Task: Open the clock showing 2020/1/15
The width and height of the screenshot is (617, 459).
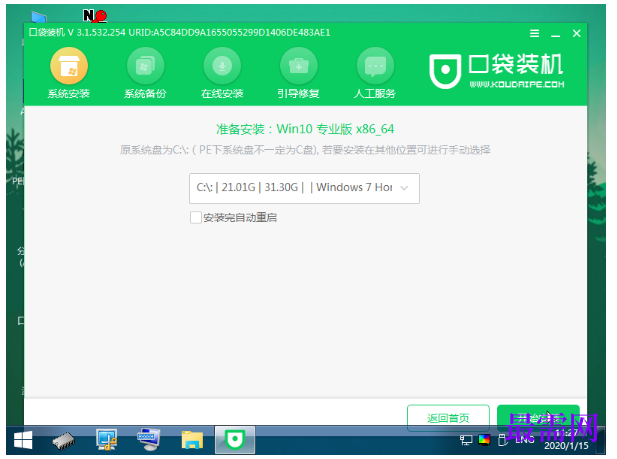Action: coord(566,440)
